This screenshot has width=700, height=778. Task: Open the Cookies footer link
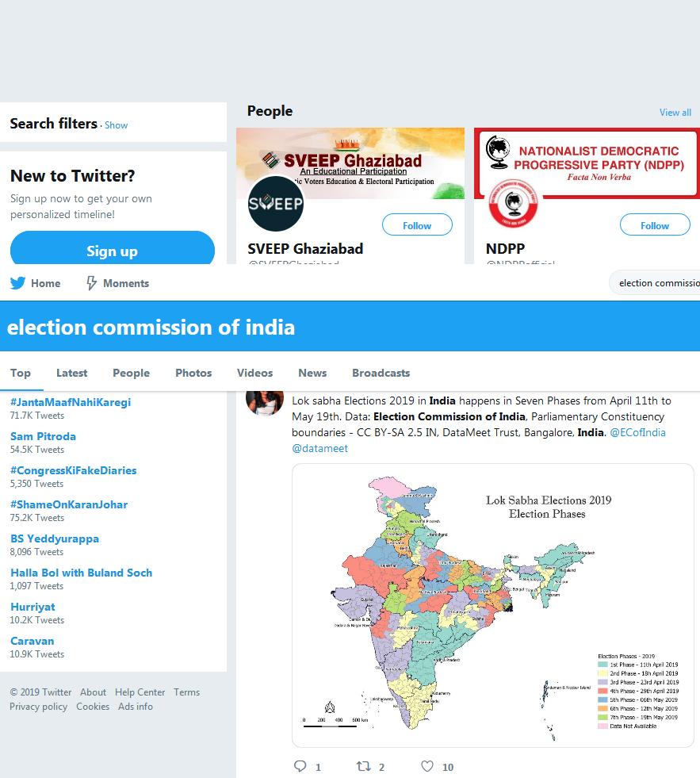pos(93,707)
